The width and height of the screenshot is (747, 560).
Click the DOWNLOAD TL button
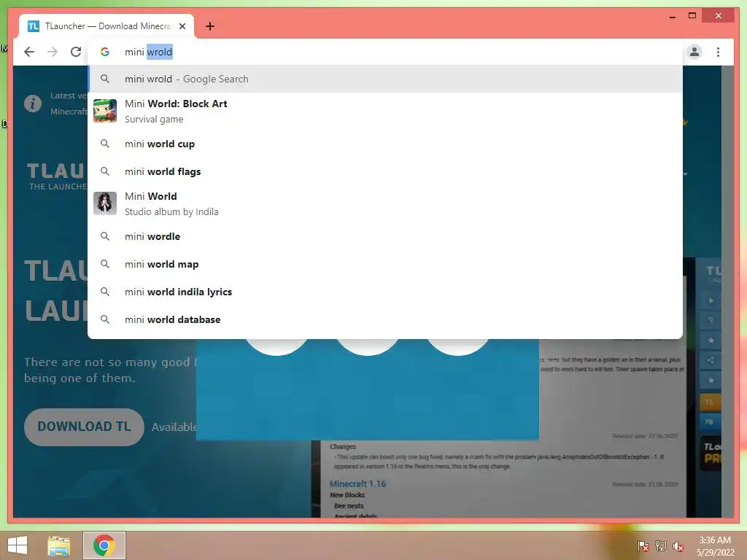click(x=84, y=427)
